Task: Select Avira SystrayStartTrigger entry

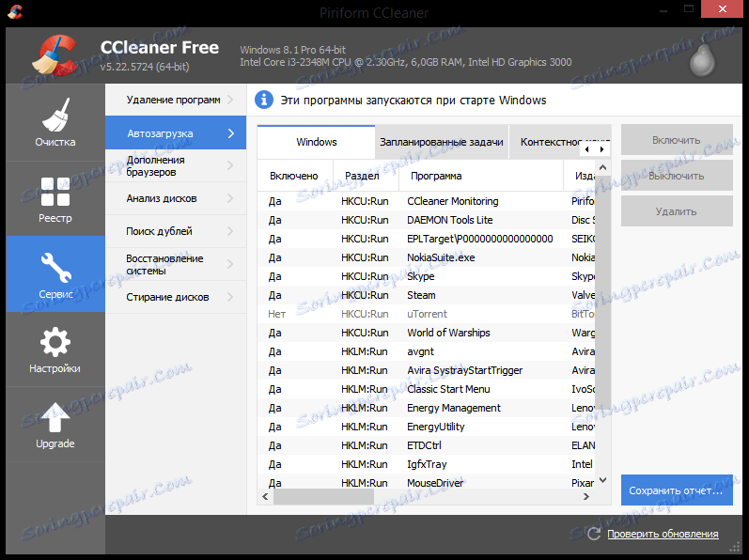Action: 427,370
